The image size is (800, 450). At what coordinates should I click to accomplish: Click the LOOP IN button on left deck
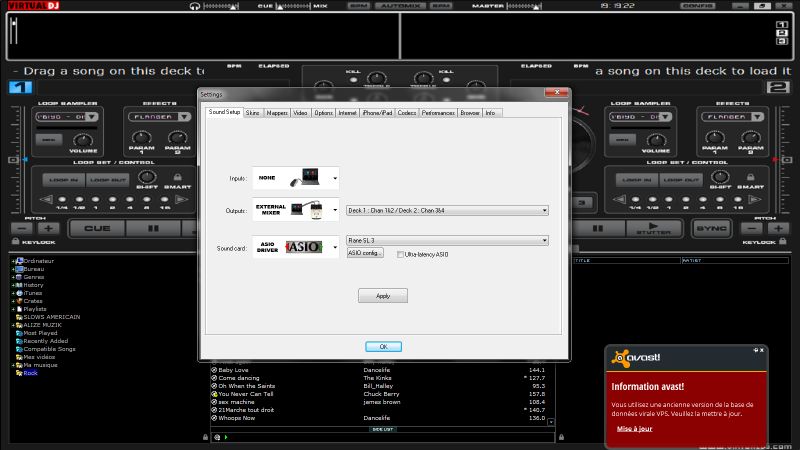coord(62,180)
